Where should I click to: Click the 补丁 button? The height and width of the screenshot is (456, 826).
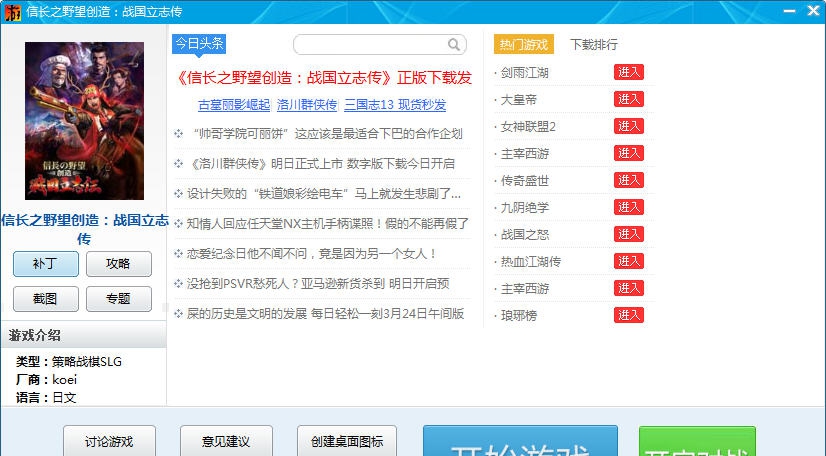click(46, 264)
